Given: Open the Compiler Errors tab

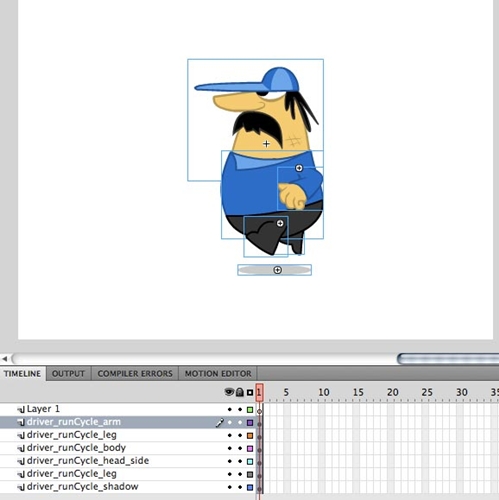Looking at the screenshot, I should pyautogui.click(x=135, y=374).
